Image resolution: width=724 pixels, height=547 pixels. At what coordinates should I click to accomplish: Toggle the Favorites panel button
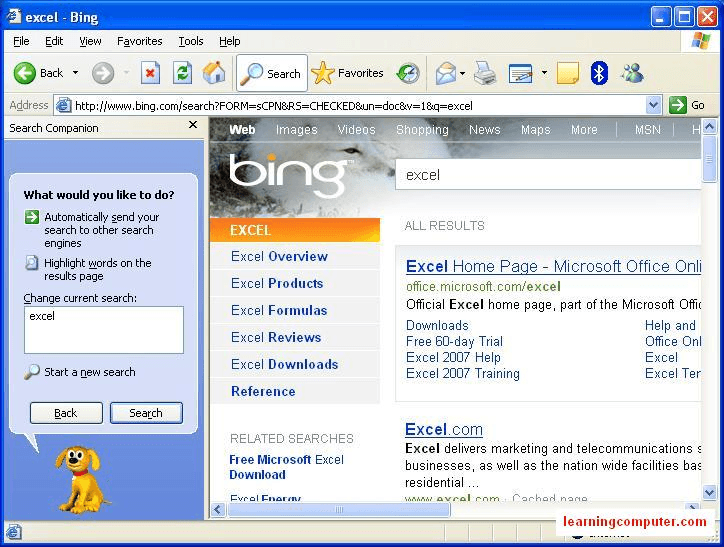[348, 73]
